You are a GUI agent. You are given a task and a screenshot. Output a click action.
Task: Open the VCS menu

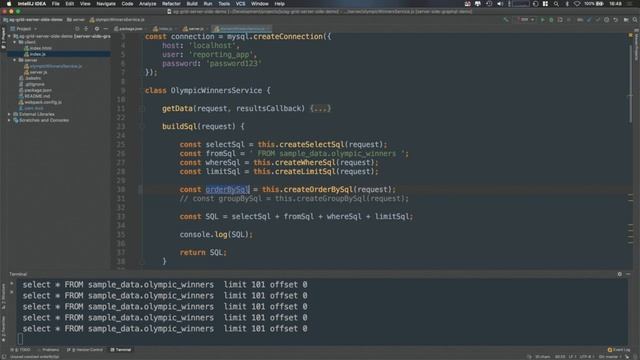tap(240, 4)
